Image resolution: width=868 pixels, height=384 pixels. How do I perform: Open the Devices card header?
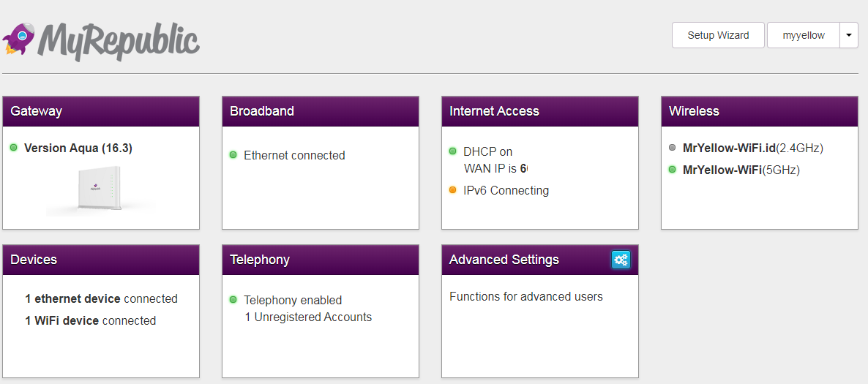(x=101, y=260)
